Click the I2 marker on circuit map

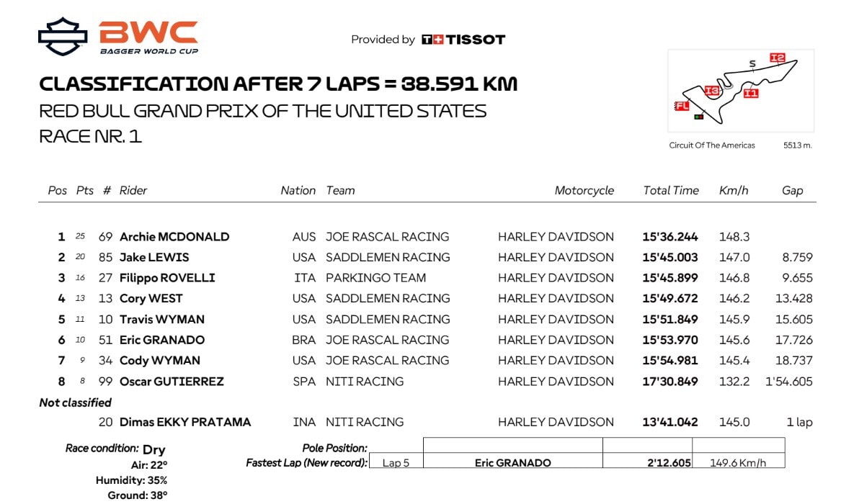tap(777, 58)
